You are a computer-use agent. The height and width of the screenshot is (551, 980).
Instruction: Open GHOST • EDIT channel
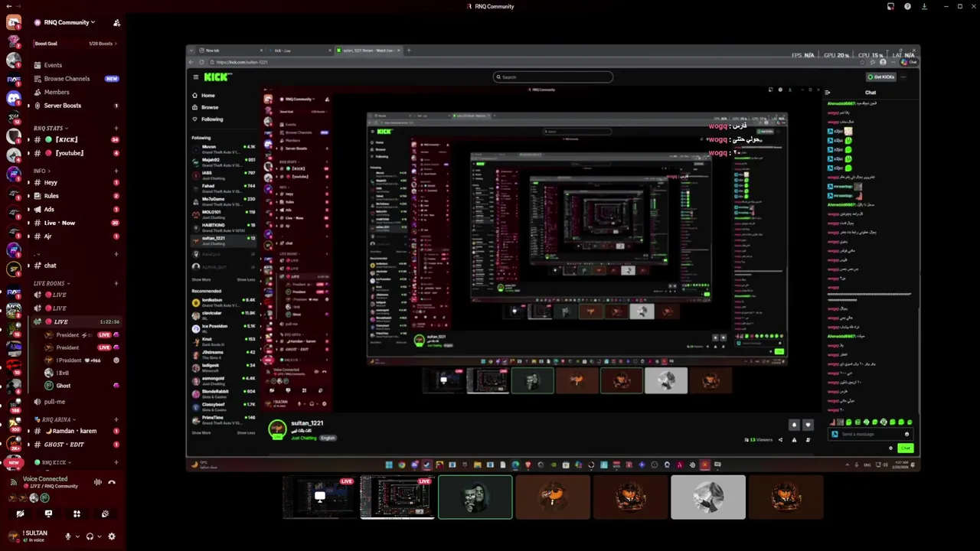[x=75, y=445]
